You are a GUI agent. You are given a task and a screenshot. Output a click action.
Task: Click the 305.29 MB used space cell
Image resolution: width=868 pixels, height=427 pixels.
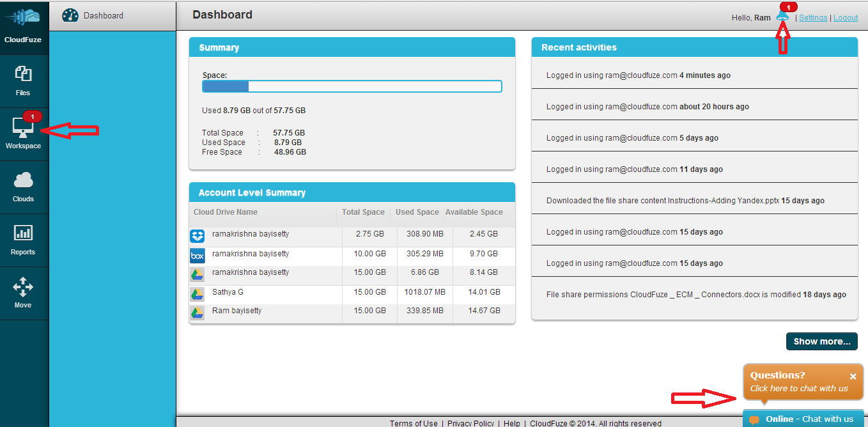point(424,254)
